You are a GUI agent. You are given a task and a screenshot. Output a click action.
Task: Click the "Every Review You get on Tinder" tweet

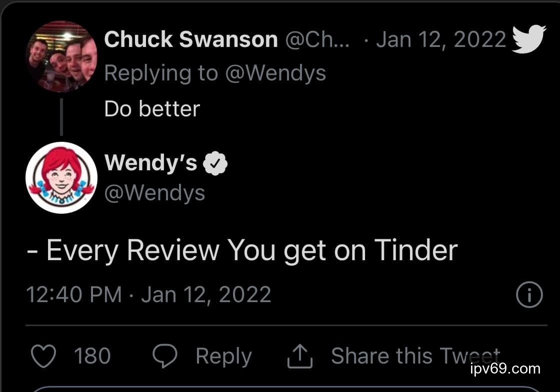242,250
